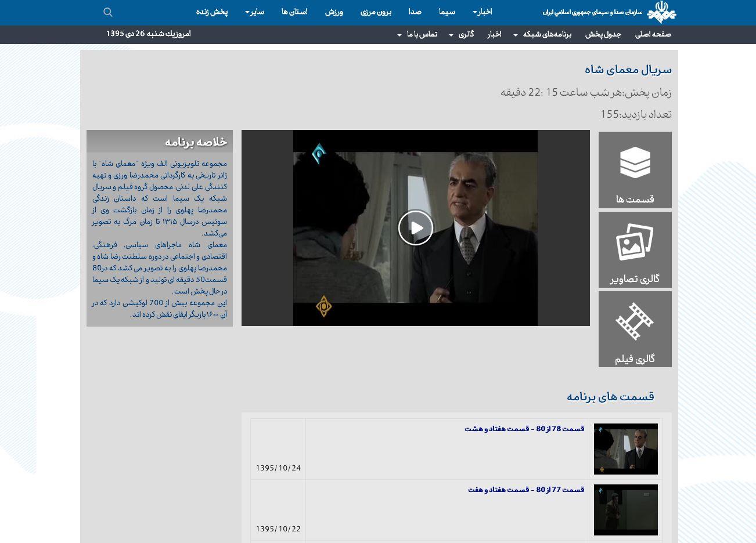This screenshot has height=543, width=756.
Task: Open episode 78 thumbnail
Action: pyautogui.click(x=625, y=449)
